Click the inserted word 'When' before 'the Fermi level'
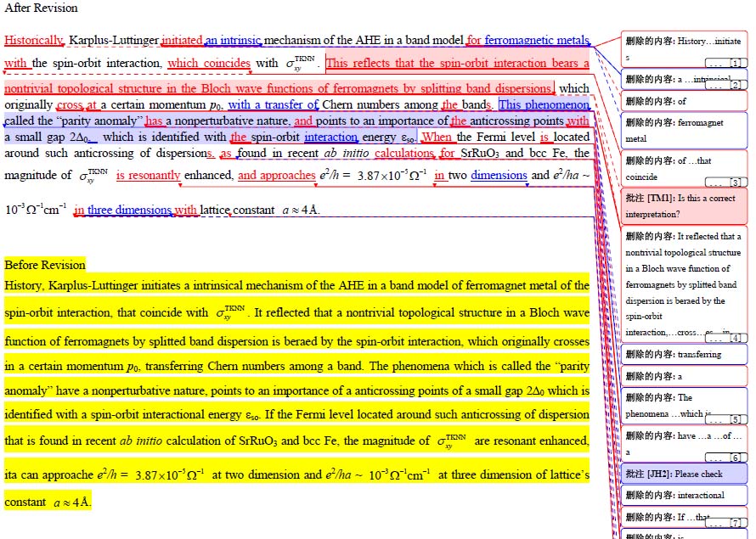Viewport: 756px width, 539px height. pyautogui.click(x=437, y=137)
